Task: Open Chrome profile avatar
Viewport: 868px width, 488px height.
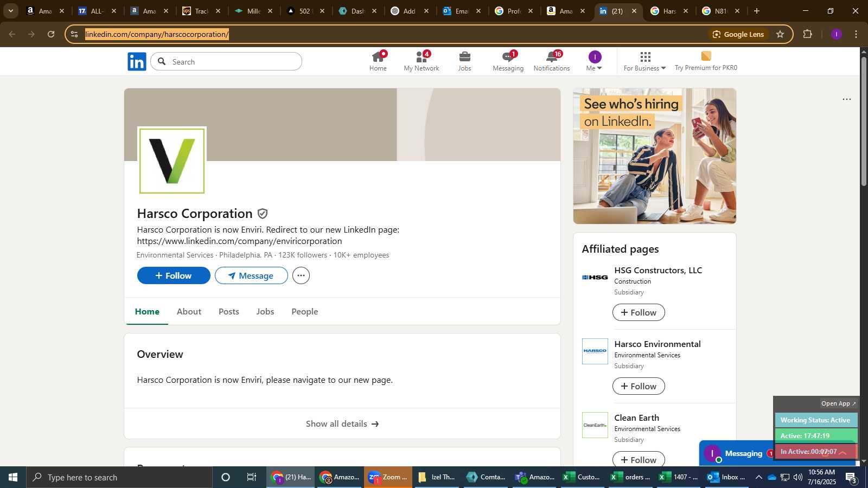Action: point(837,34)
